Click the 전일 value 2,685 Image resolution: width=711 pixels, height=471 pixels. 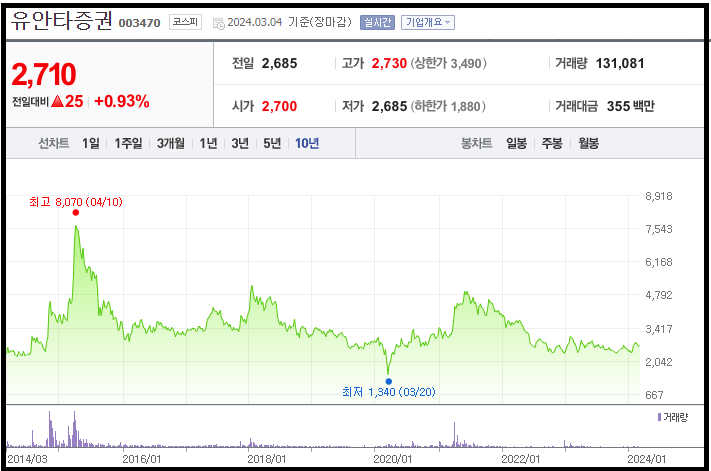click(279, 63)
